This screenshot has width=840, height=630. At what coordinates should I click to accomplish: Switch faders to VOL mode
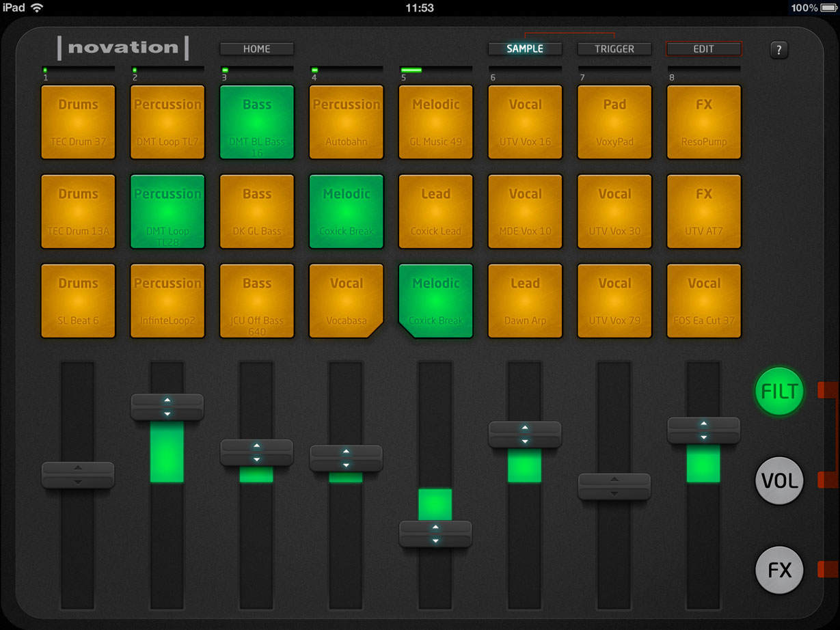(x=778, y=480)
